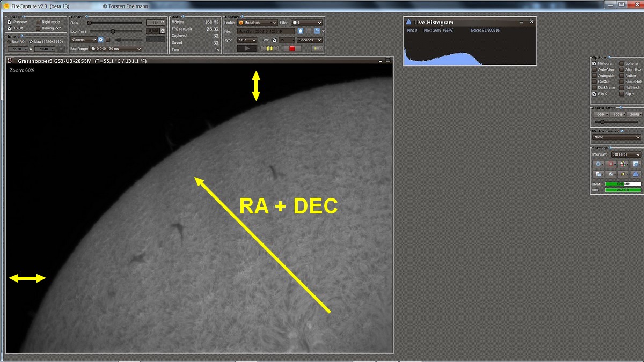Open the 1920 width dropdown
The width and height of the screenshot is (644, 362).
pyautogui.click(x=18, y=49)
